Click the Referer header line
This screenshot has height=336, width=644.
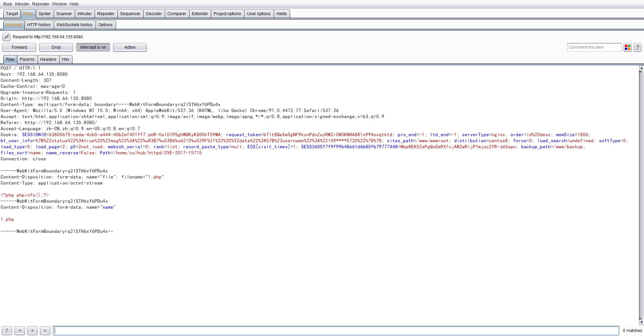(49, 123)
